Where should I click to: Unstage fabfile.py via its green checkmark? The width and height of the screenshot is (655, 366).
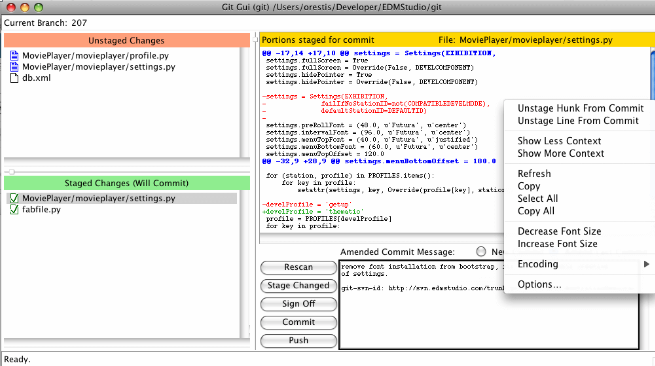click(14, 209)
